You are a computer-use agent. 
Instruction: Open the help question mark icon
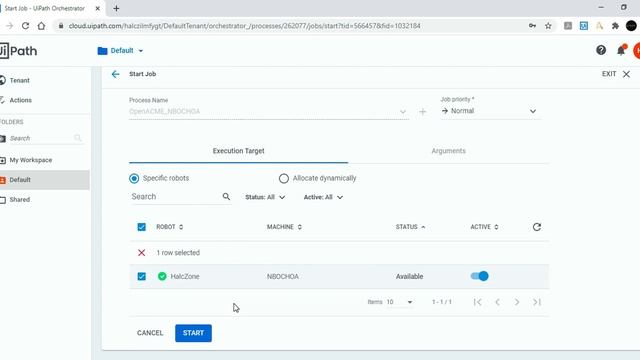(601, 50)
